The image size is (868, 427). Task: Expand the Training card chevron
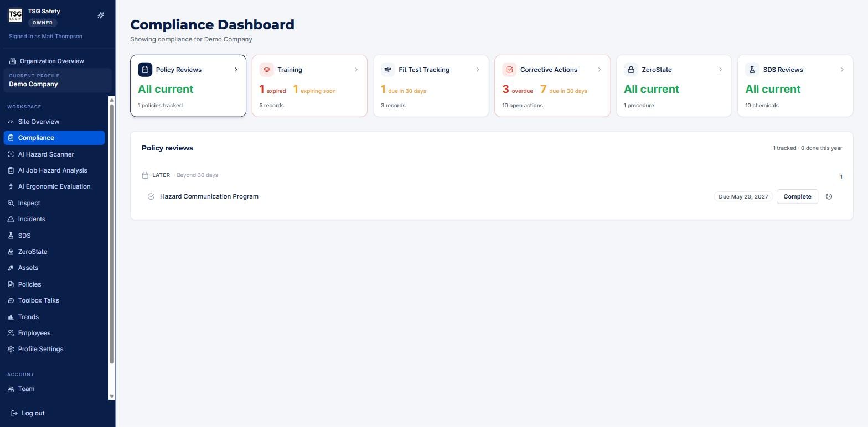tap(356, 70)
